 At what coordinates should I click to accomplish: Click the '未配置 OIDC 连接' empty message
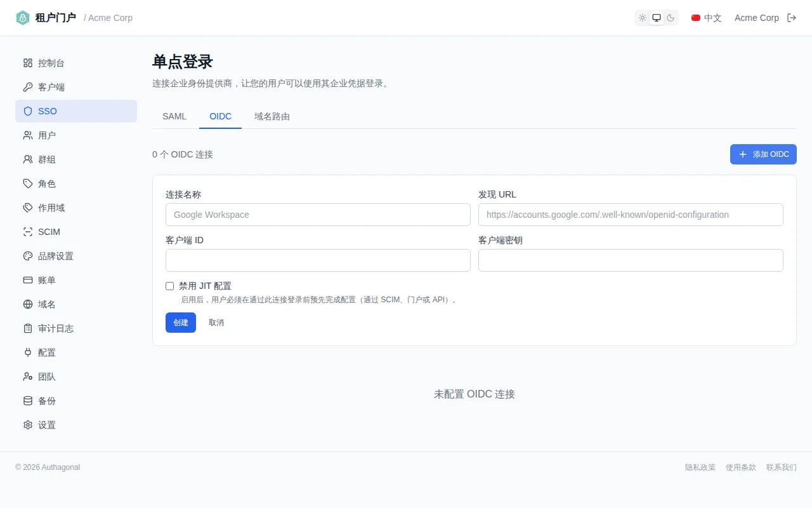pyautogui.click(x=475, y=394)
